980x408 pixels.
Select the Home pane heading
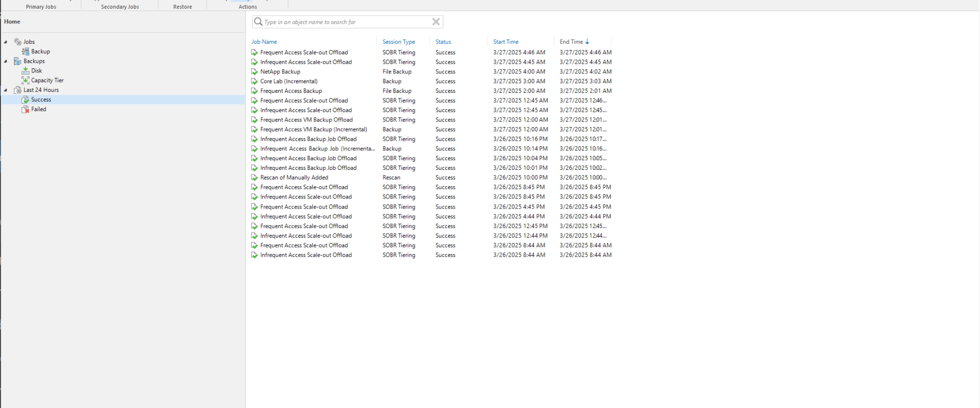pos(12,22)
